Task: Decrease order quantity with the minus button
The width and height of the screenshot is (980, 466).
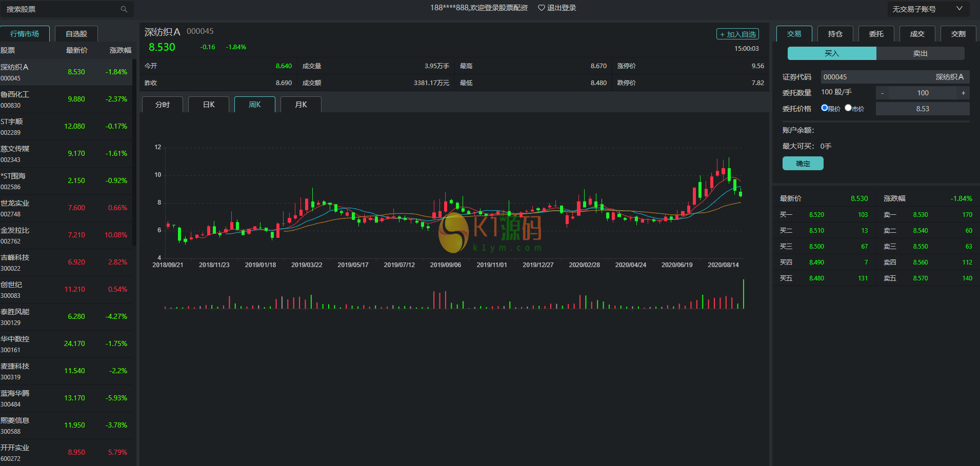Action: coord(882,93)
